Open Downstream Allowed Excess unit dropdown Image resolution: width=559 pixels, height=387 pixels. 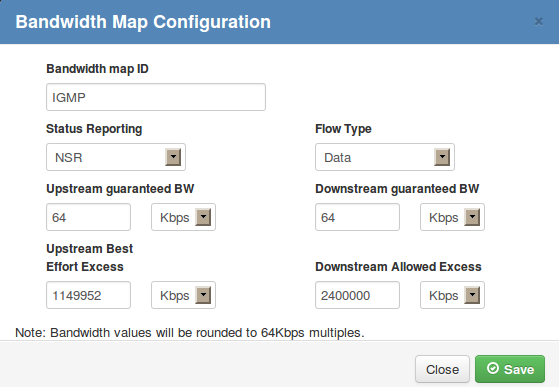tap(452, 295)
